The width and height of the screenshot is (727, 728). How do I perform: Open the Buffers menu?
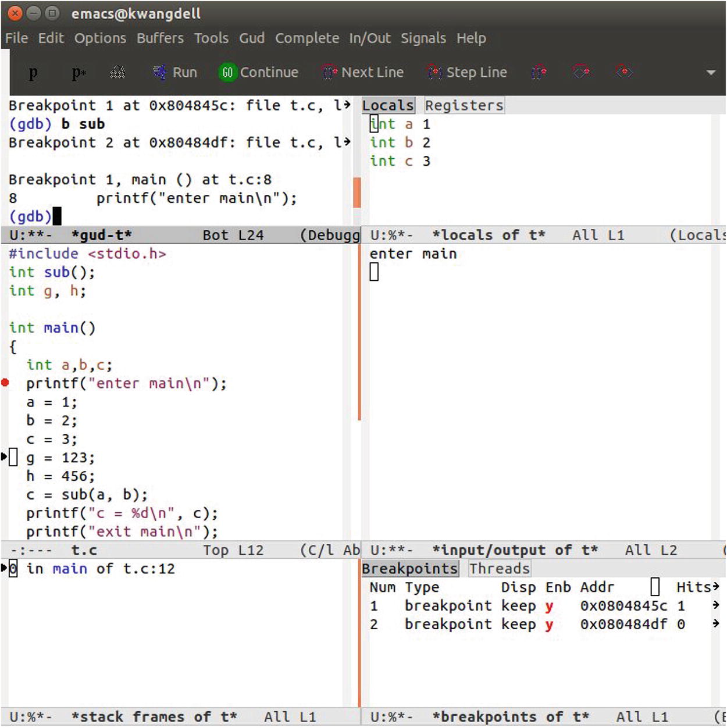[x=160, y=38]
